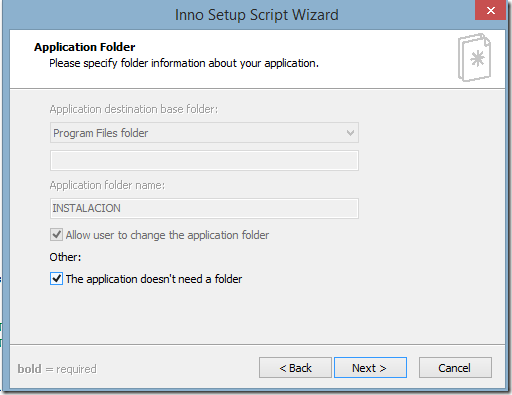Screen dimensions: 512x395
Task: Open the Program Files folder combo box
Action: [204, 133]
